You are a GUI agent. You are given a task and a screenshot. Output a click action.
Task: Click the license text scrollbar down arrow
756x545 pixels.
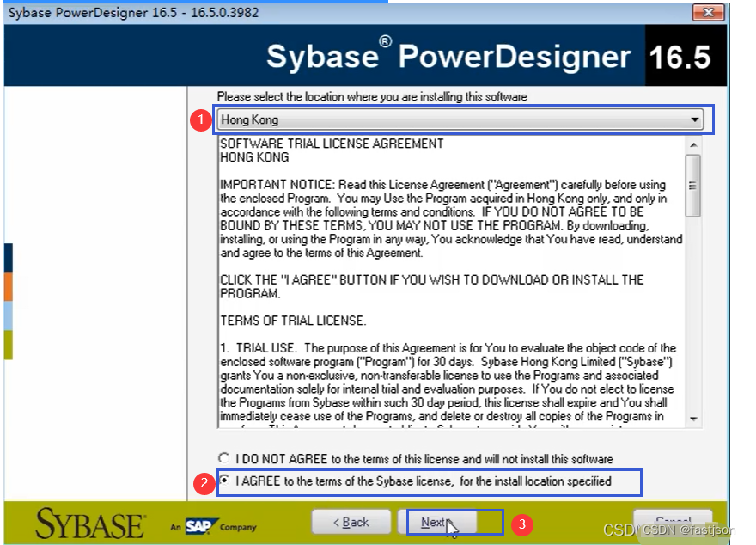(693, 419)
